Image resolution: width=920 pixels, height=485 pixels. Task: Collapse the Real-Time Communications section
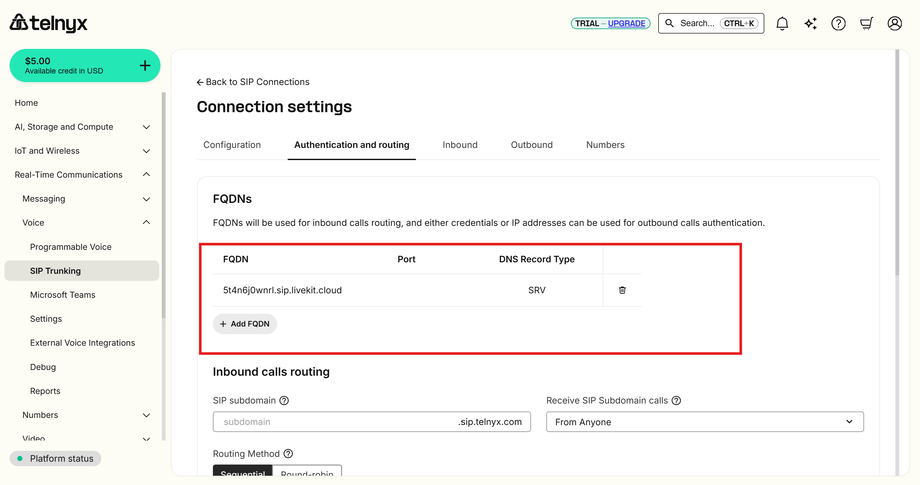pyautogui.click(x=146, y=175)
